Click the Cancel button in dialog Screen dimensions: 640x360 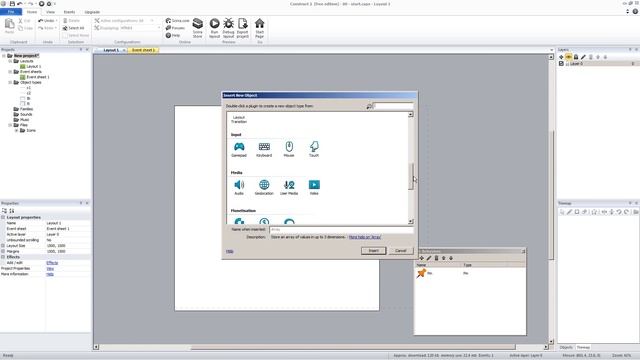pyautogui.click(x=400, y=251)
